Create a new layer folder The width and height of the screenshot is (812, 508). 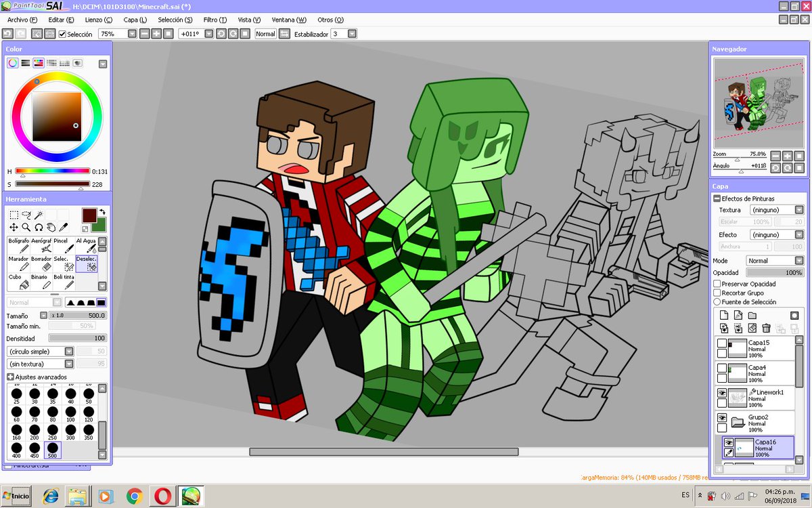752,316
